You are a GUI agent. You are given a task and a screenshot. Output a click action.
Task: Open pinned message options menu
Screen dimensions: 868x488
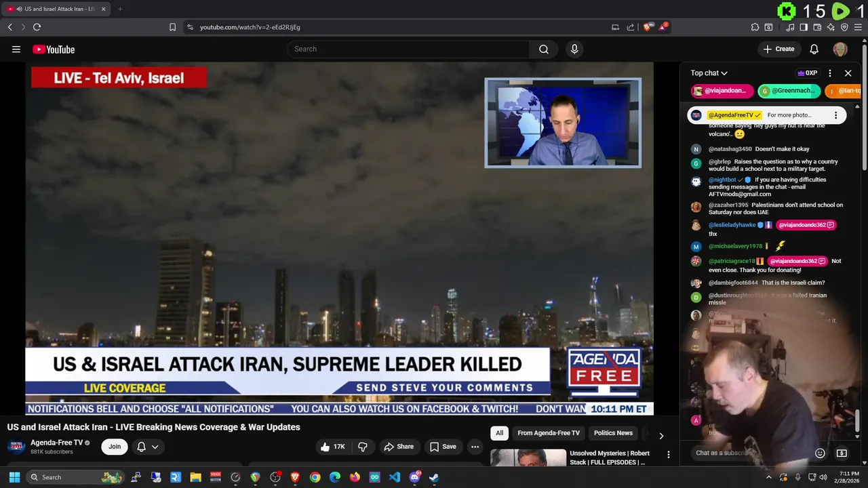[x=835, y=115]
